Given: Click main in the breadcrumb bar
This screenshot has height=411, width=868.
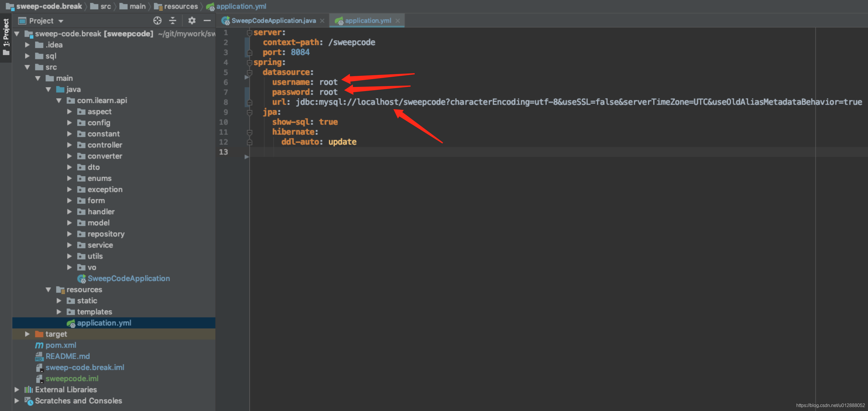Looking at the screenshot, I should [133, 6].
